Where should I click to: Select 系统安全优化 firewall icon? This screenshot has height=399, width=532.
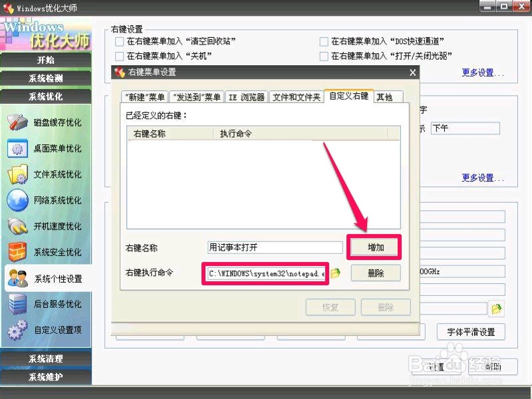(18, 252)
